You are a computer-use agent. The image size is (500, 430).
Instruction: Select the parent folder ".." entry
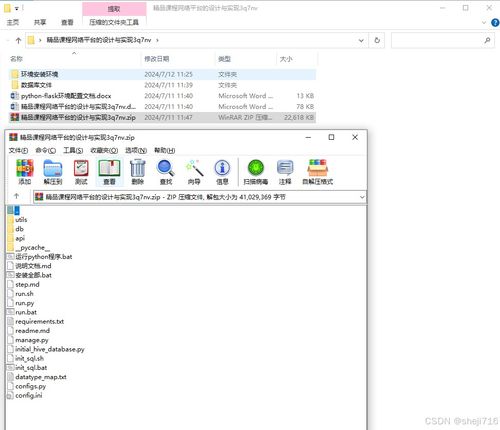(13, 210)
